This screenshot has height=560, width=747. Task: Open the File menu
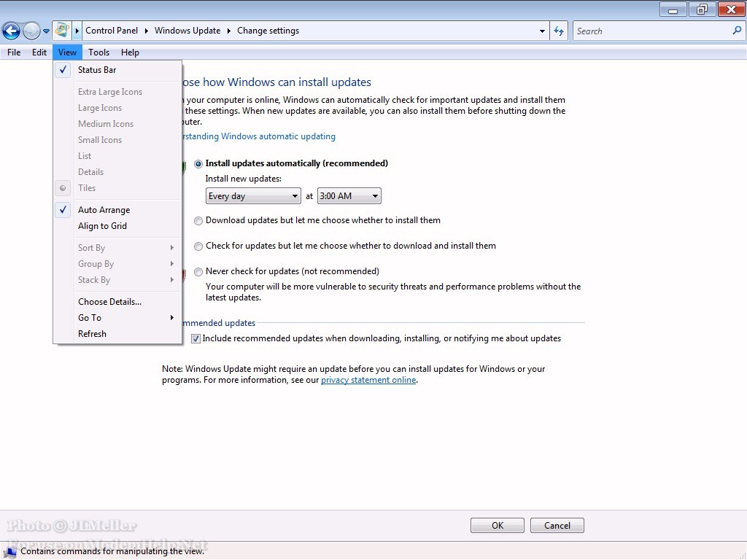pyautogui.click(x=14, y=52)
